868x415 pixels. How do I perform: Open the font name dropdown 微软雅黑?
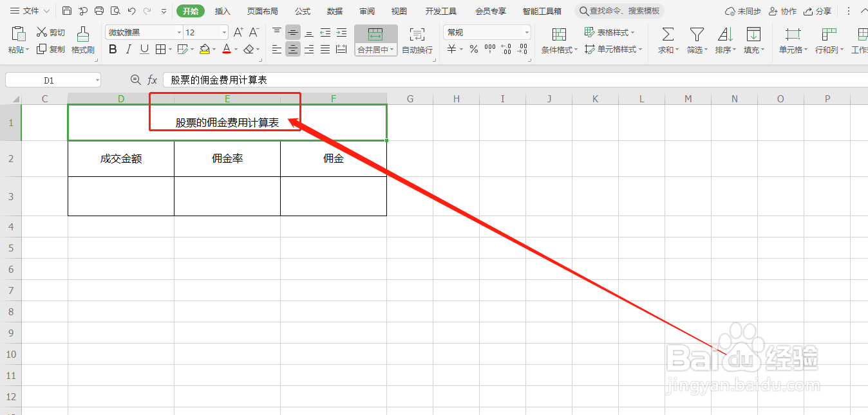[x=179, y=32]
